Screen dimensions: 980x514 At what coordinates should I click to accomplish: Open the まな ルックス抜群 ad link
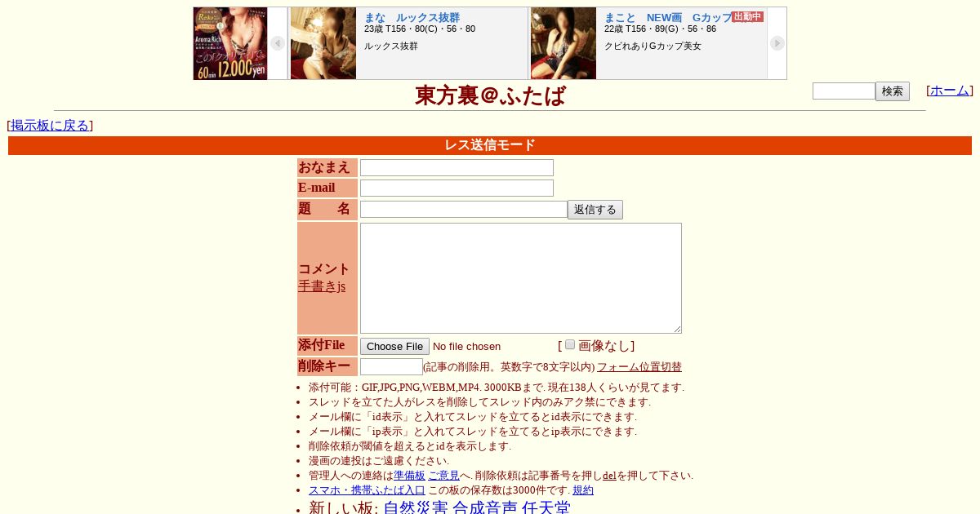pyautogui.click(x=412, y=17)
